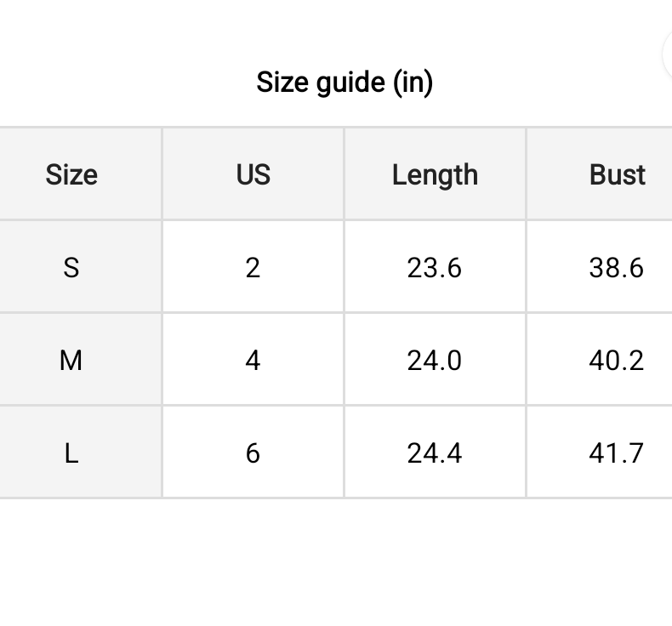Click US size 6 cell
The height and width of the screenshot is (626, 672).
[253, 453]
